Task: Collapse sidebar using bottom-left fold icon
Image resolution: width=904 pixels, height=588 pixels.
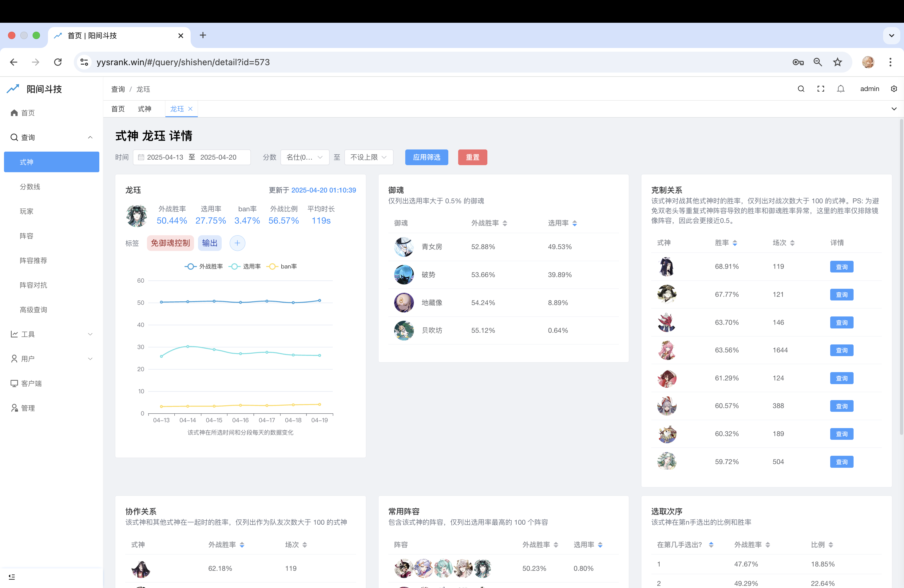Action: pyautogui.click(x=12, y=577)
